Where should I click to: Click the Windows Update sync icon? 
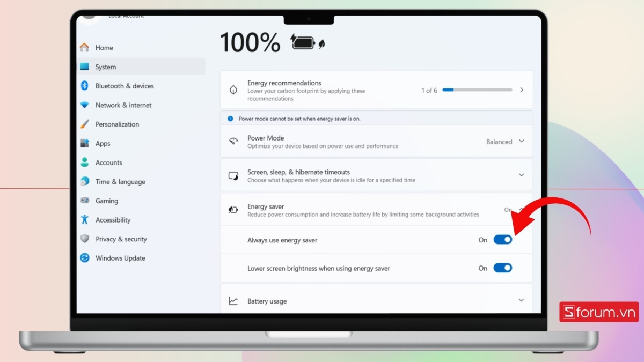84,258
